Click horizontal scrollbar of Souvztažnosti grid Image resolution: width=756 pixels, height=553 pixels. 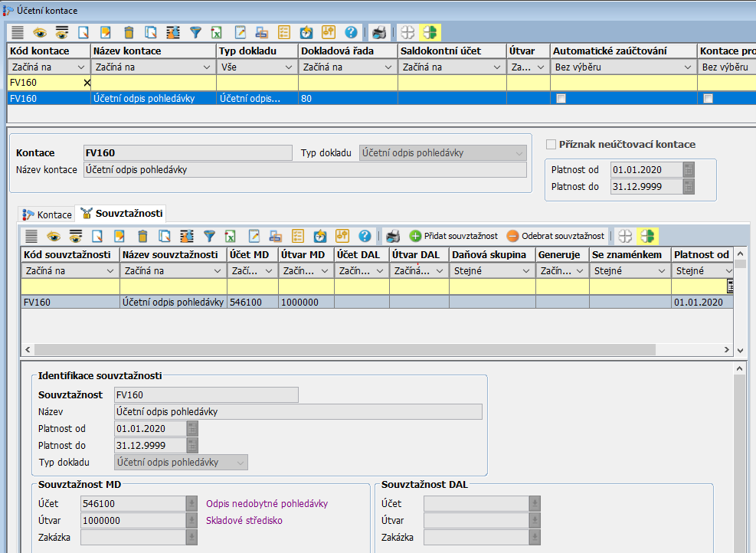[x=345, y=349]
